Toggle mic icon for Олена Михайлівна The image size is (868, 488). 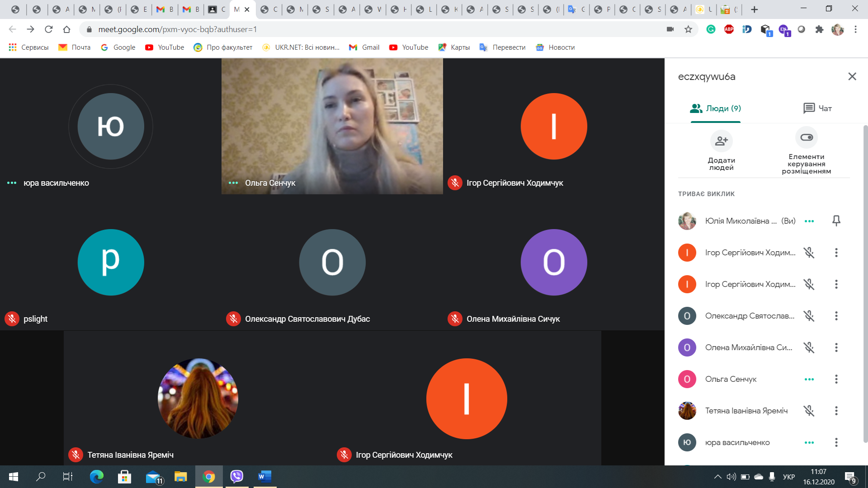pyautogui.click(x=809, y=347)
